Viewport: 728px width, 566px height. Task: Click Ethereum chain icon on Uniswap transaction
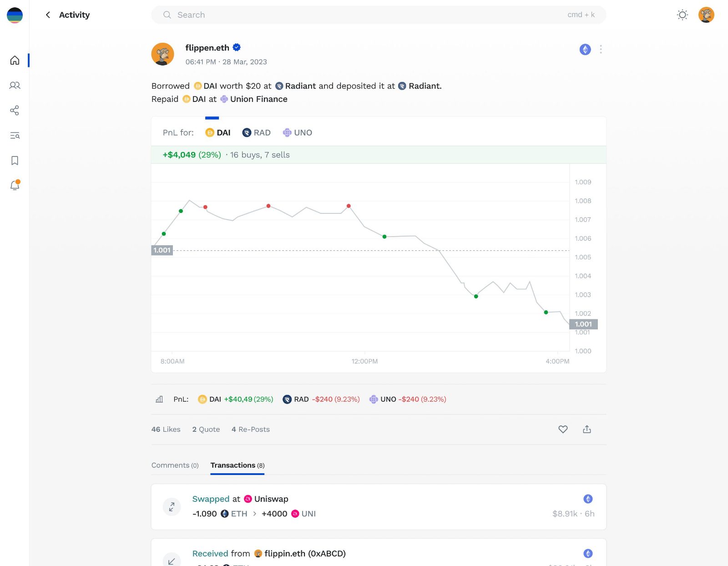(588, 499)
